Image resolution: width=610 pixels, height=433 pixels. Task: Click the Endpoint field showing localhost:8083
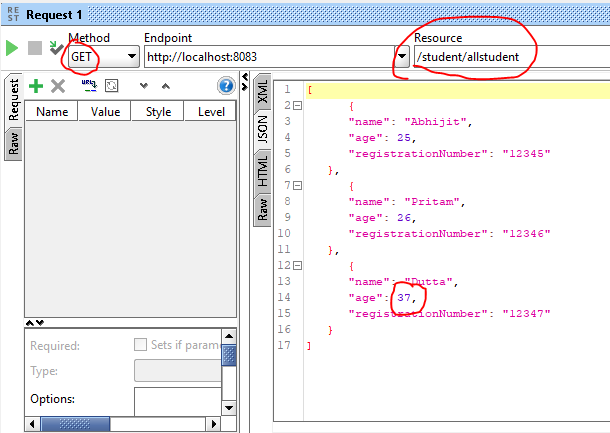[x=269, y=57]
